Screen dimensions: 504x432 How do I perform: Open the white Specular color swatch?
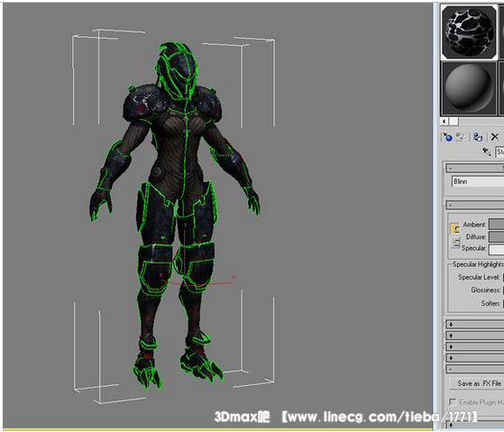496,250
